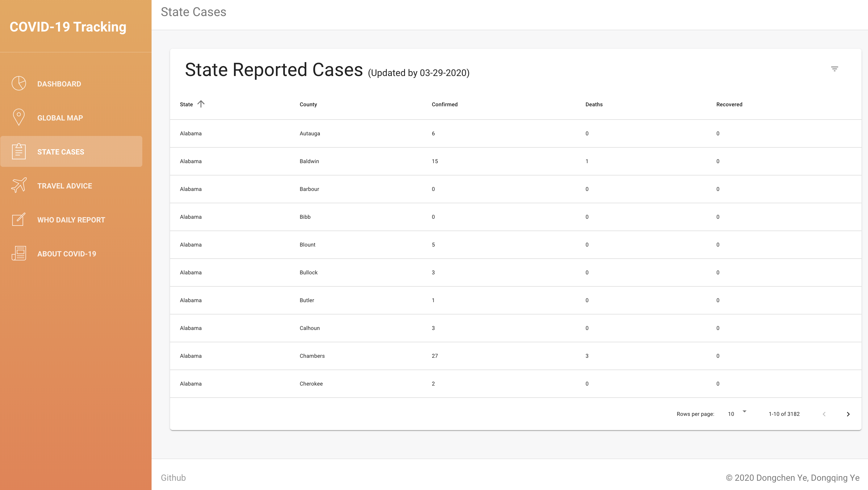Viewport: 868px width, 490px height.
Task: Open the table filter icon
Action: (834, 69)
